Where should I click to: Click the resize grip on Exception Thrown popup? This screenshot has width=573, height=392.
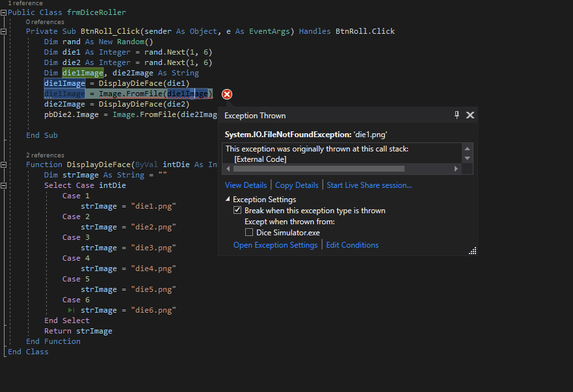[472, 250]
